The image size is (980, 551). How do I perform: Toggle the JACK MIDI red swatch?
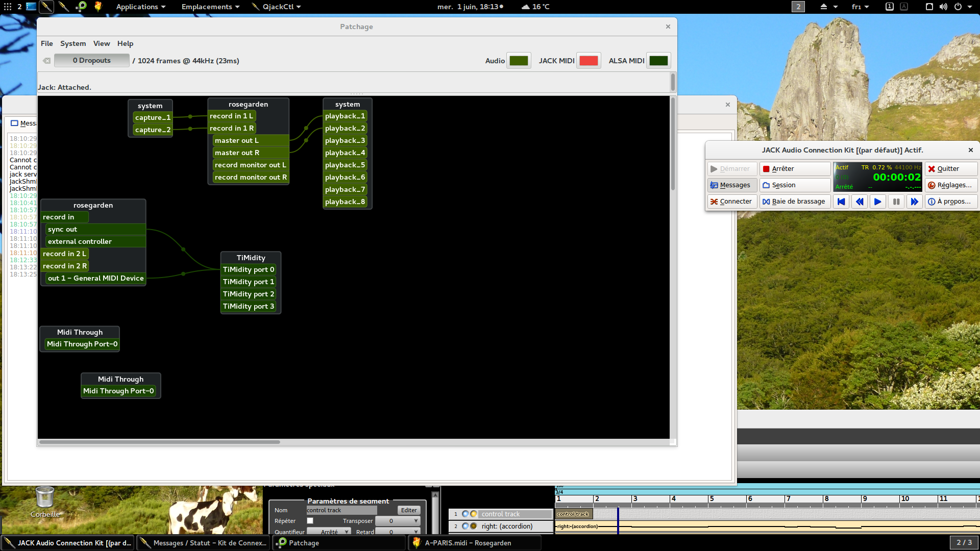tap(589, 61)
